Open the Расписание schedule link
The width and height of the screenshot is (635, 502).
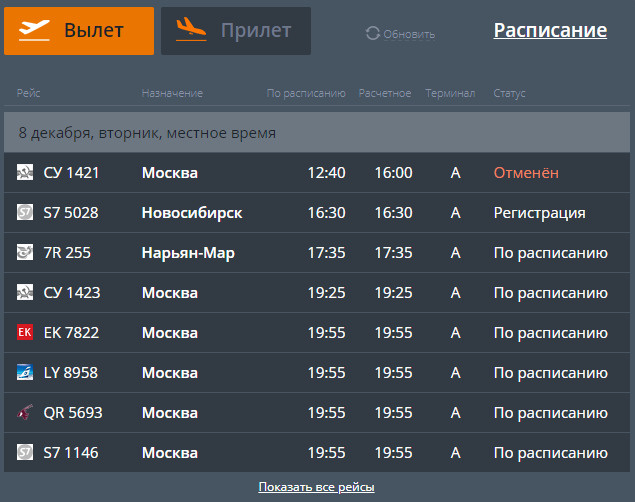550,30
